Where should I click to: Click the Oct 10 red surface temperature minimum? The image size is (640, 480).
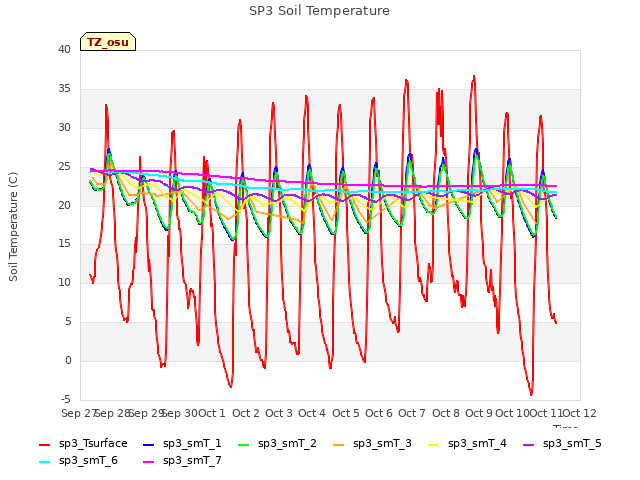tap(531, 394)
